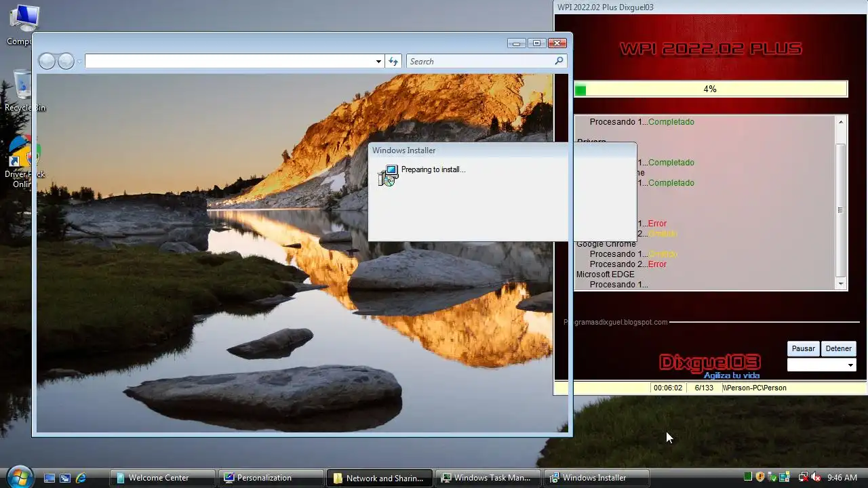This screenshot has height=488, width=868.
Task: Click the 6/133 progress counter
Action: pos(704,388)
